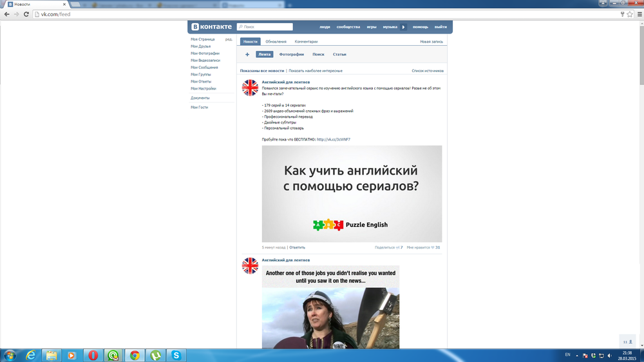The height and width of the screenshot is (362, 644).
Task: Open сообщества in the header menu
Action: (348, 26)
